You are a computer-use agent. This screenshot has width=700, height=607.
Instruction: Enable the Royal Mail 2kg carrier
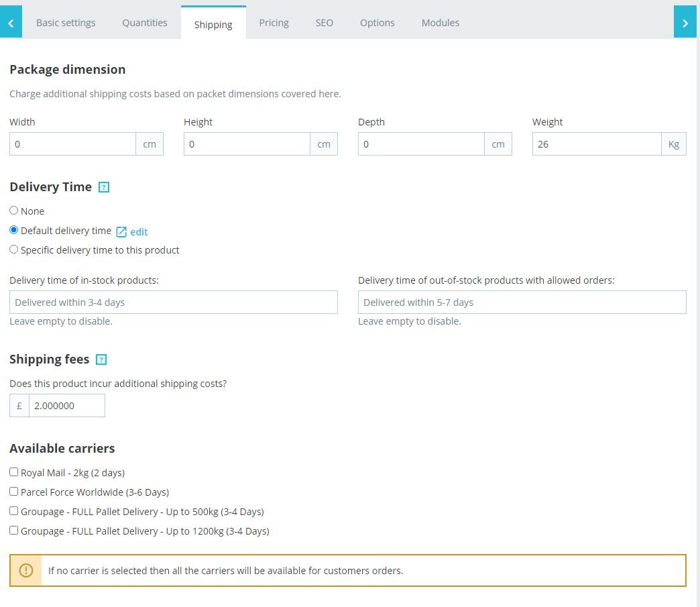pos(14,472)
